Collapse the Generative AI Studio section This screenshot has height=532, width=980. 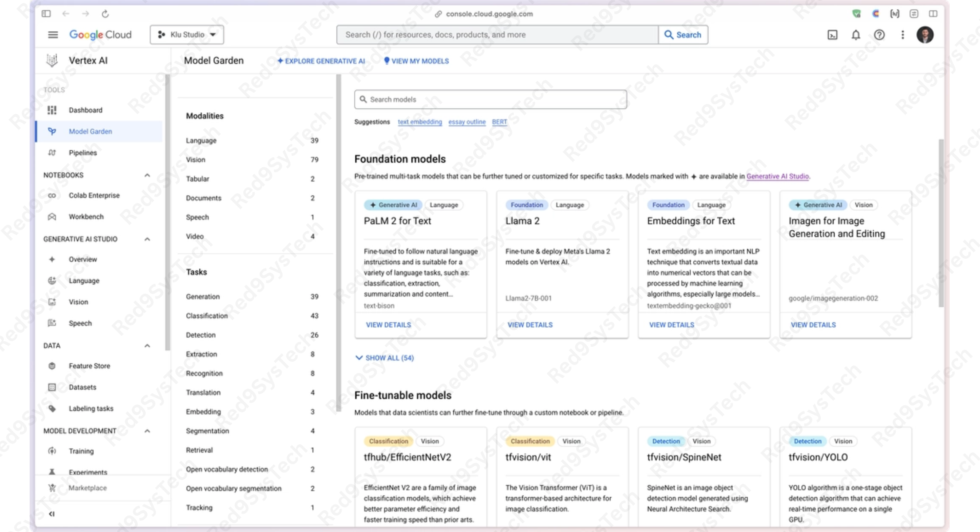pos(147,239)
